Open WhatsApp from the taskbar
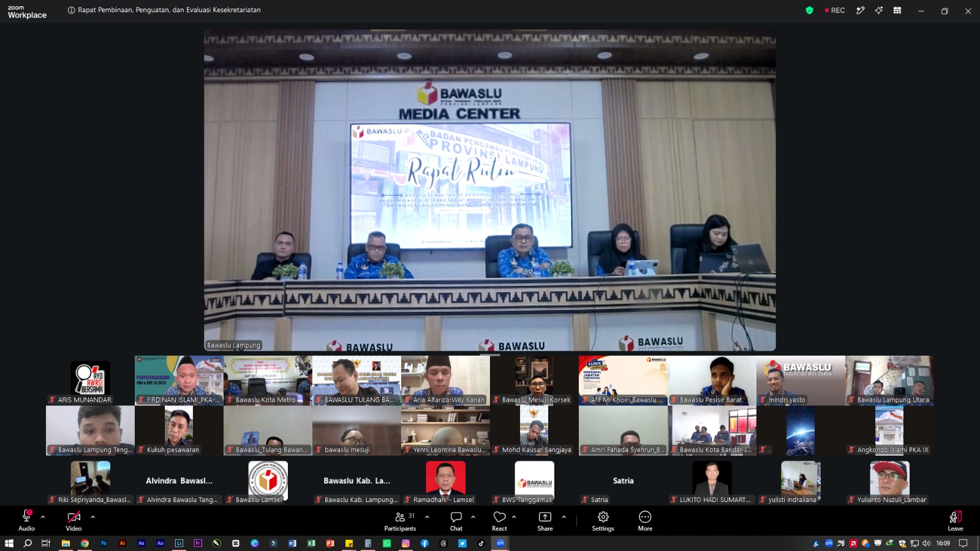Image resolution: width=980 pixels, height=551 pixels. pos(386,543)
